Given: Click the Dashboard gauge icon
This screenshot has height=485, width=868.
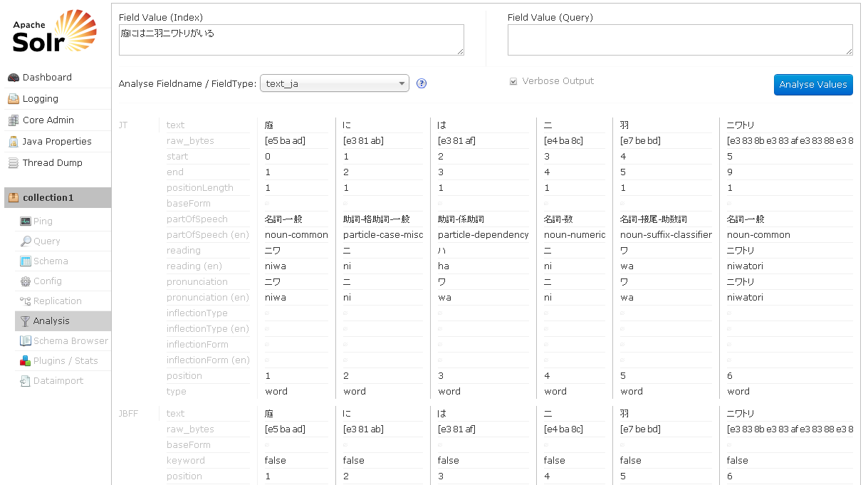Looking at the screenshot, I should (14, 78).
